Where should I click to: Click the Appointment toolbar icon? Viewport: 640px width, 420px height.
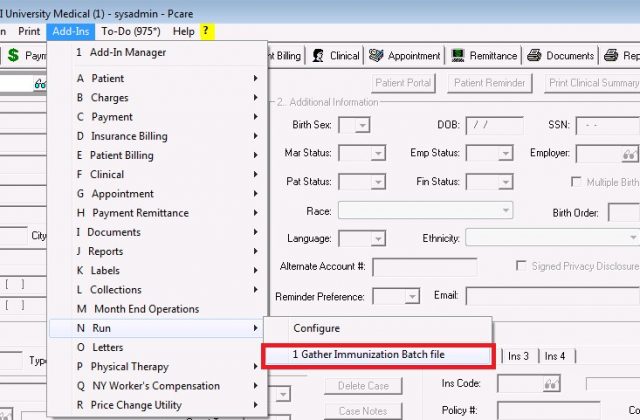(x=378, y=56)
